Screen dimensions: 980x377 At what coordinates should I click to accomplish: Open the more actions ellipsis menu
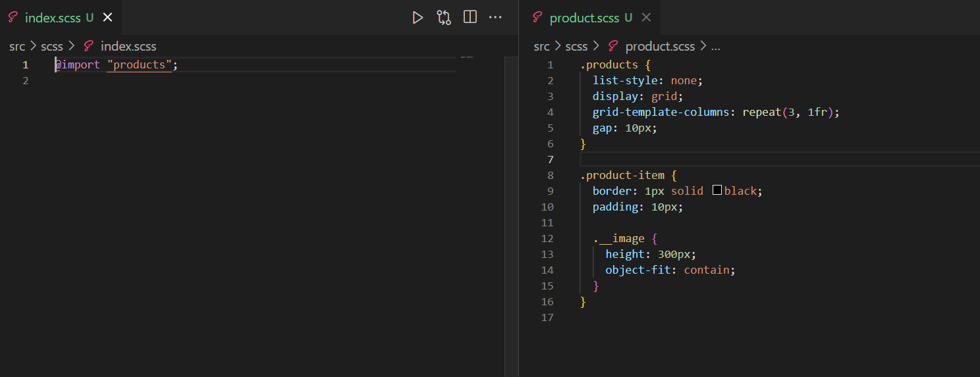click(495, 18)
